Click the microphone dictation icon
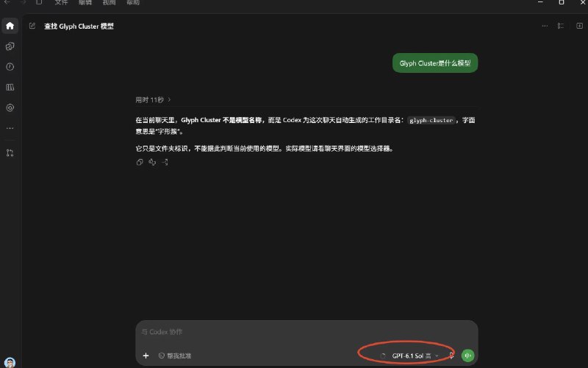The width and height of the screenshot is (588, 368). click(x=451, y=355)
